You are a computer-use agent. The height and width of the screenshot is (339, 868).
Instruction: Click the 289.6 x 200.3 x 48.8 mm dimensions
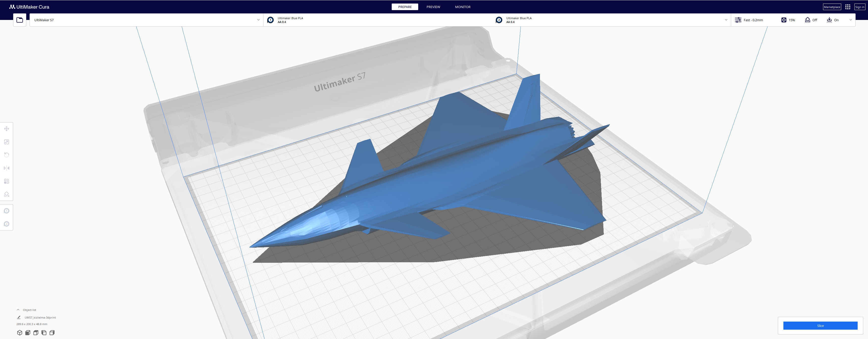coord(32,324)
